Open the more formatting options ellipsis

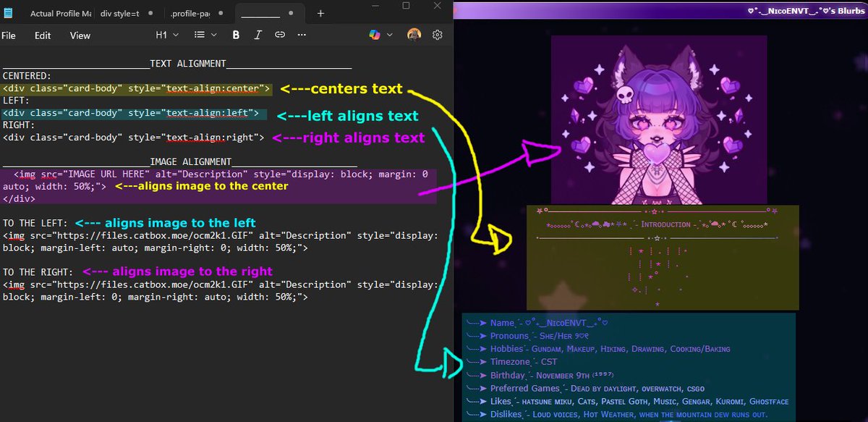coord(302,35)
